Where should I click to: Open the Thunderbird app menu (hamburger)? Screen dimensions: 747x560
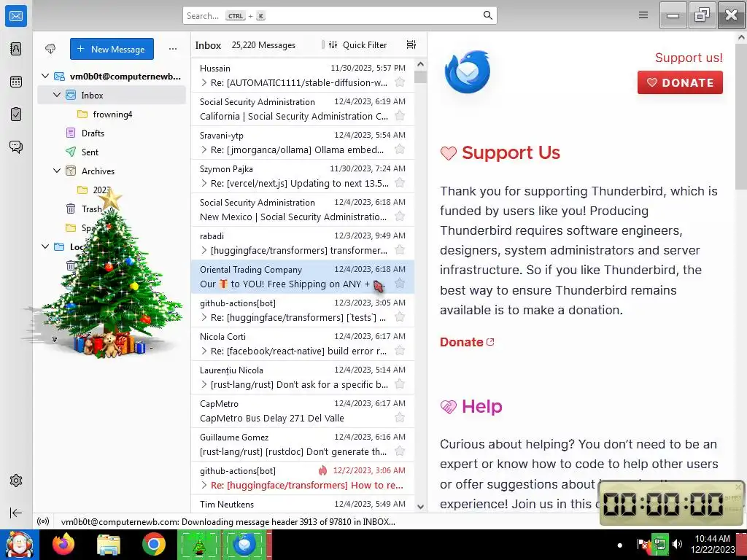[x=643, y=15]
